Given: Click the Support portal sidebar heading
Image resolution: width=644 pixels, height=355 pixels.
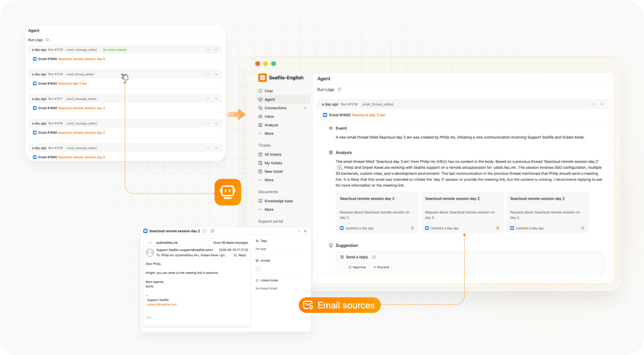Looking at the screenshot, I should 271,221.
